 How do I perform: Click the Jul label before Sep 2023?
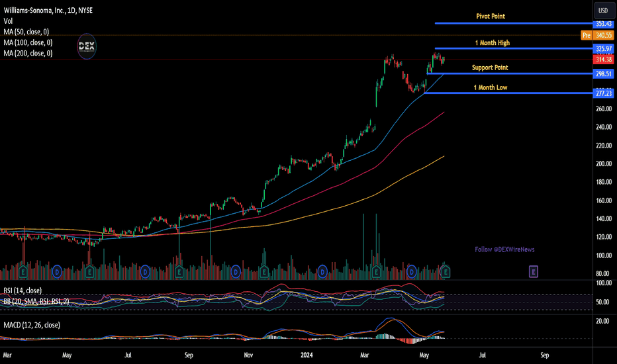tap(128, 355)
